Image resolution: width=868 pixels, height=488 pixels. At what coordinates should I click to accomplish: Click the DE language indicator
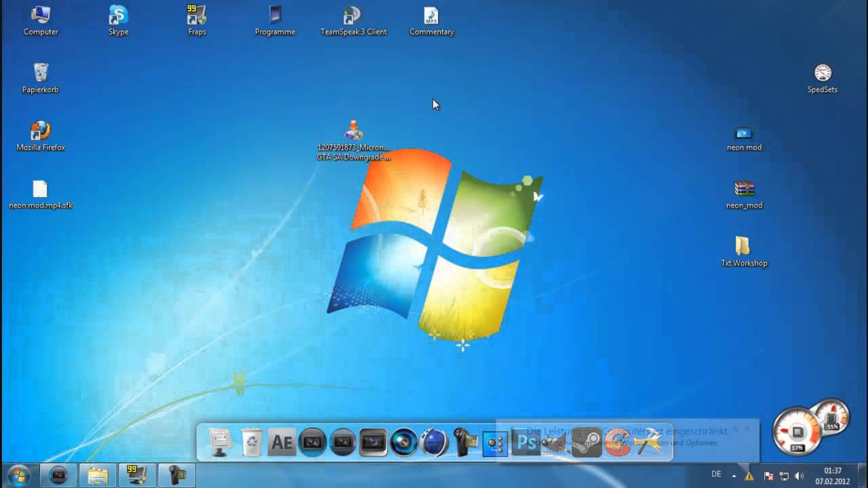pyautogui.click(x=716, y=474)
